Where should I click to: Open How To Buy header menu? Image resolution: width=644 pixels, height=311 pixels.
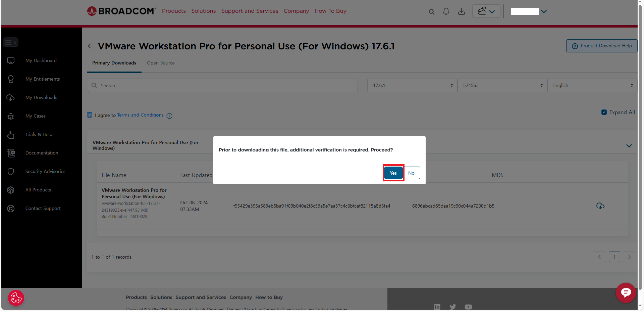(330, 11)
